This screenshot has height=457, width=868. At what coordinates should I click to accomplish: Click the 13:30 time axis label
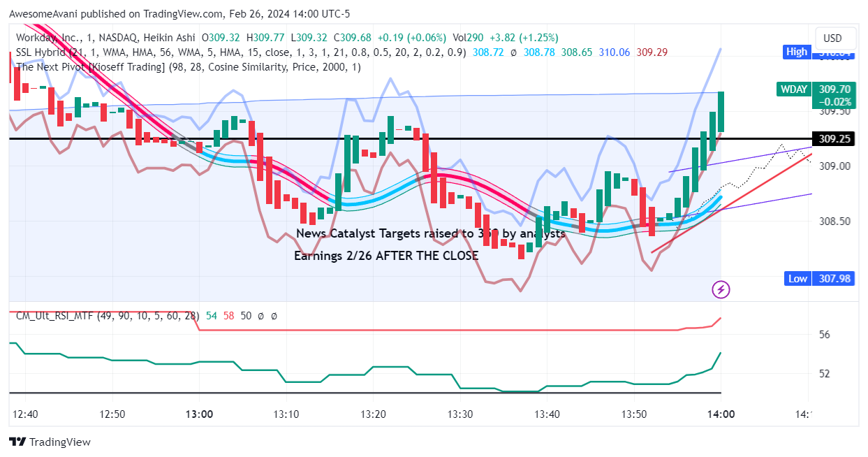[x=460, y=414]
